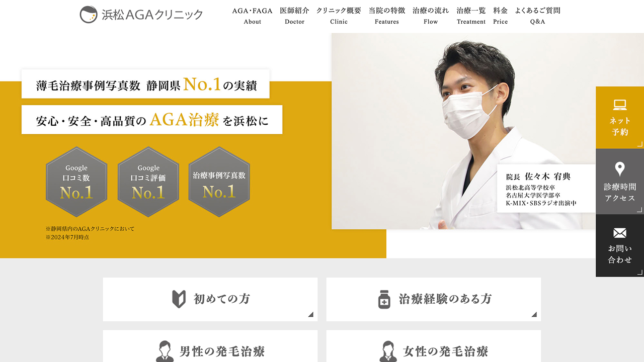
Task: Click the laptop icon for ネット予約
Action: pyautogui.click(x=620, y=105)
